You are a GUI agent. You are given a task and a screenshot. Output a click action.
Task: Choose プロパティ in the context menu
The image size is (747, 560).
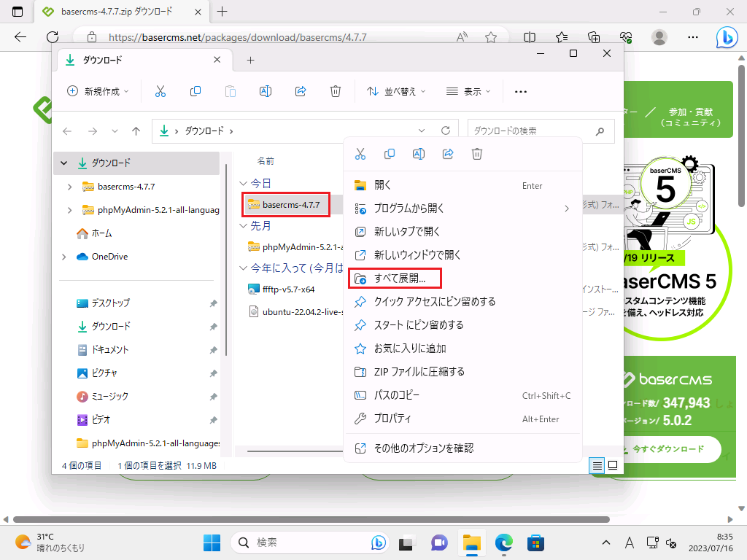click(x=392, y=419)
